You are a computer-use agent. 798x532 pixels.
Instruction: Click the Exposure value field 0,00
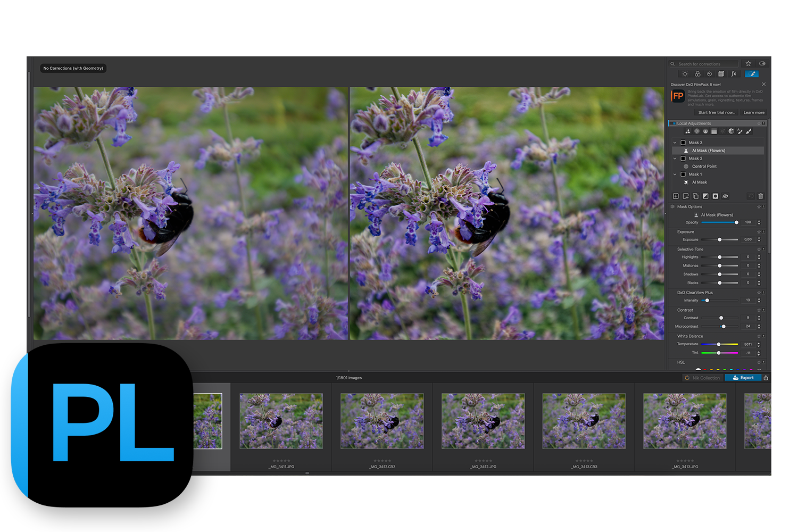[x=748, y=239]
